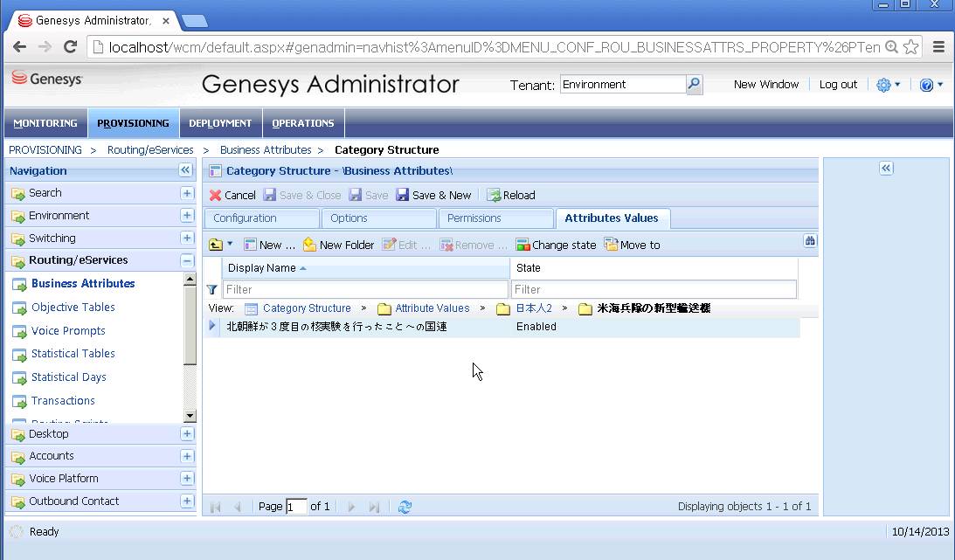This screenshot has height=560, width=955.
Task: Switch to the Permissions tab
Action: 474,218
